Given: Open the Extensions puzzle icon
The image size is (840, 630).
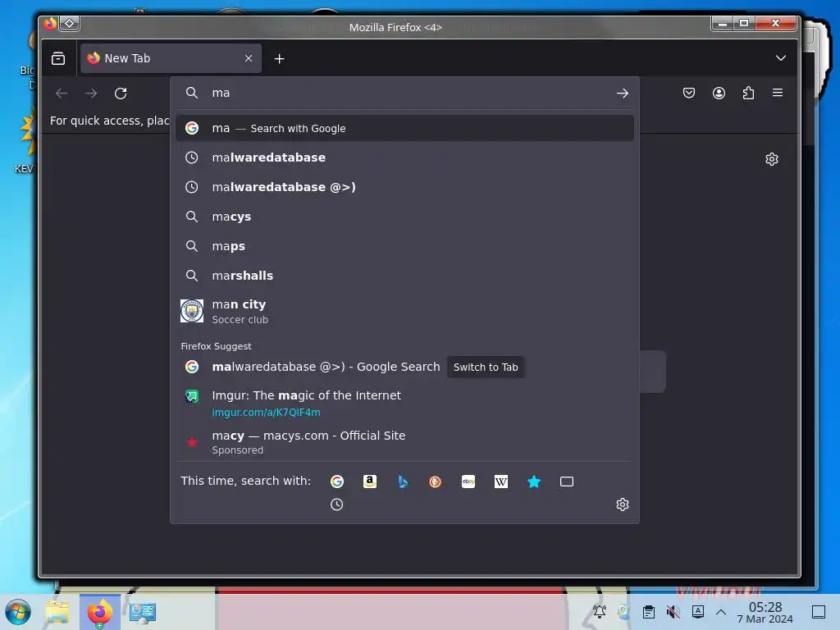Looking at the screenshot, I should pos(748,93).
